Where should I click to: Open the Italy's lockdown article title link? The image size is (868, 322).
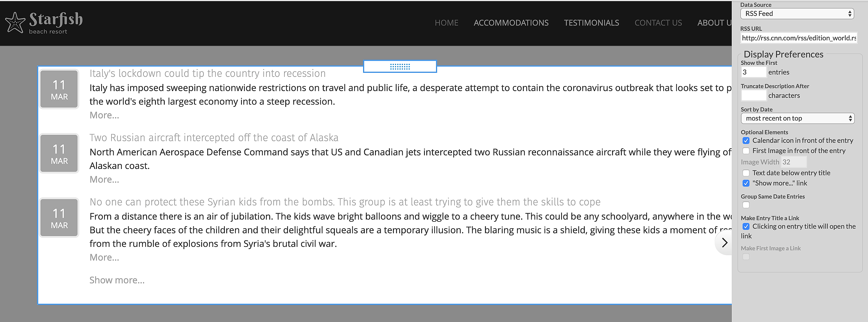point(208,73)
